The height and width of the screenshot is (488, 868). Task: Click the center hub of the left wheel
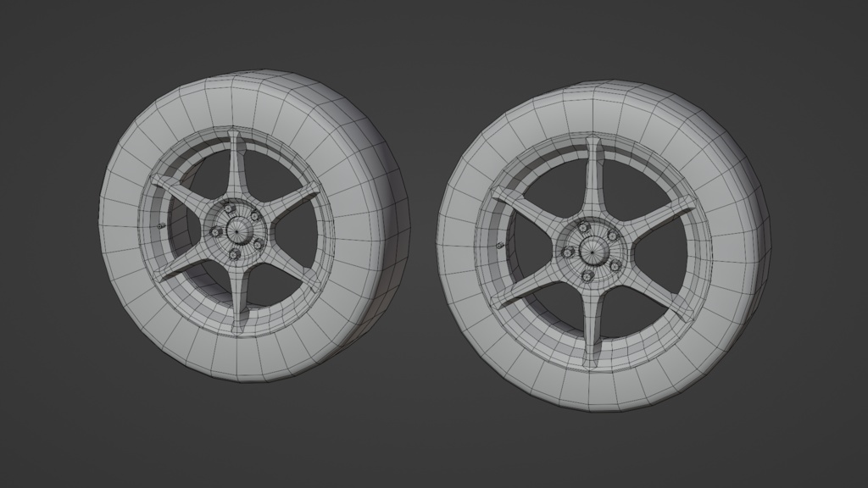(x=238, y=231)
